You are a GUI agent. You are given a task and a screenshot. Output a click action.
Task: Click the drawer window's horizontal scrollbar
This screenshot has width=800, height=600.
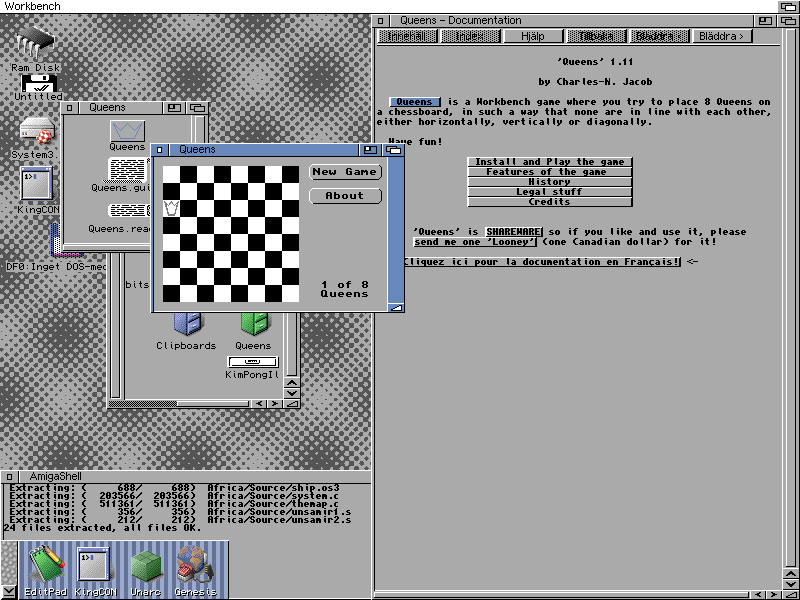point(179,404)
